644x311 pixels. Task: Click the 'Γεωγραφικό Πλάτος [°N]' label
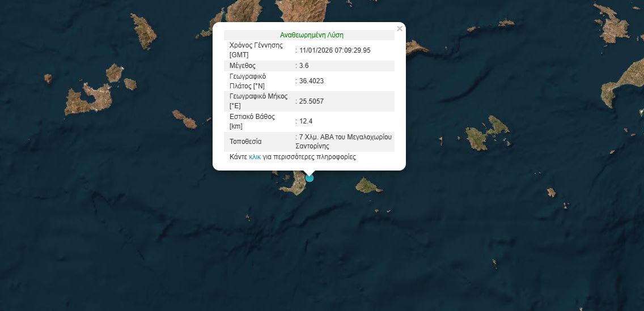point(248,81)
